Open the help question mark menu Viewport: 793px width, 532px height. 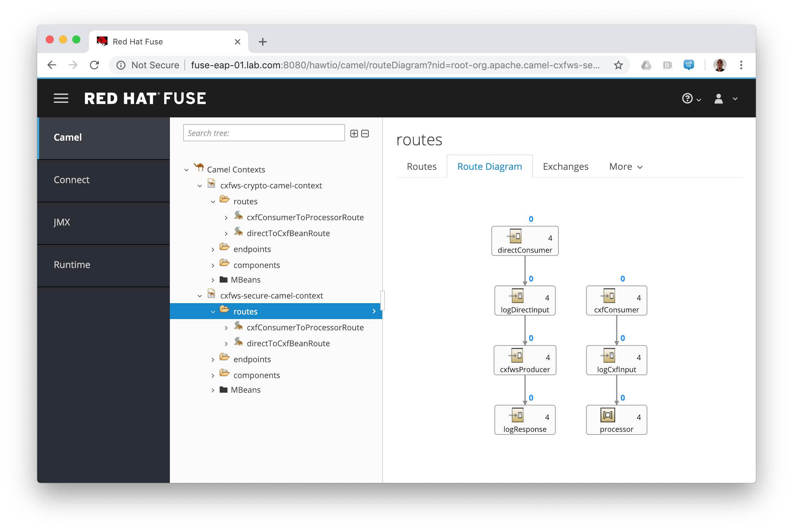(x=687, y=99)
